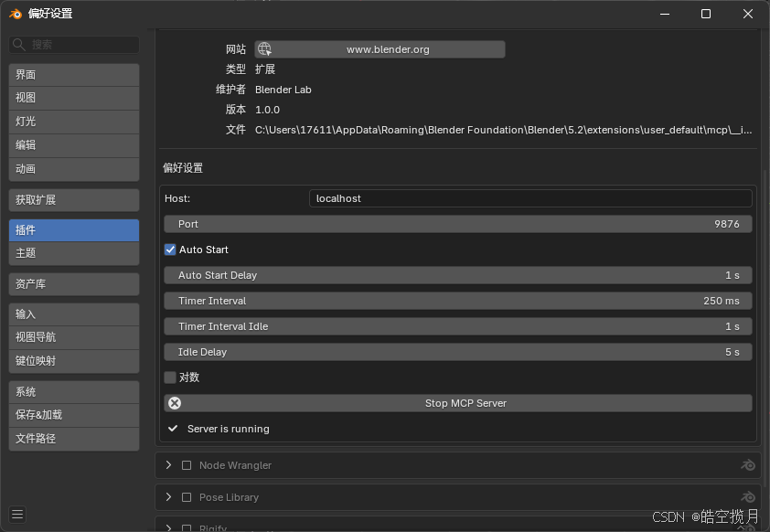Viewport: 770px width, 532px height.
Task: Expand the Rigify add-on details
Action: (168, 528)
